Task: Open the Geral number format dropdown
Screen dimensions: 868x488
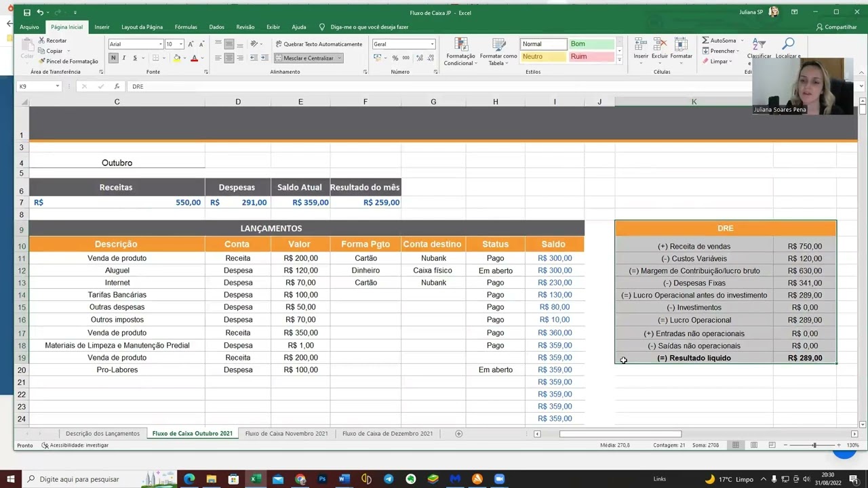Action: point(432,44)
